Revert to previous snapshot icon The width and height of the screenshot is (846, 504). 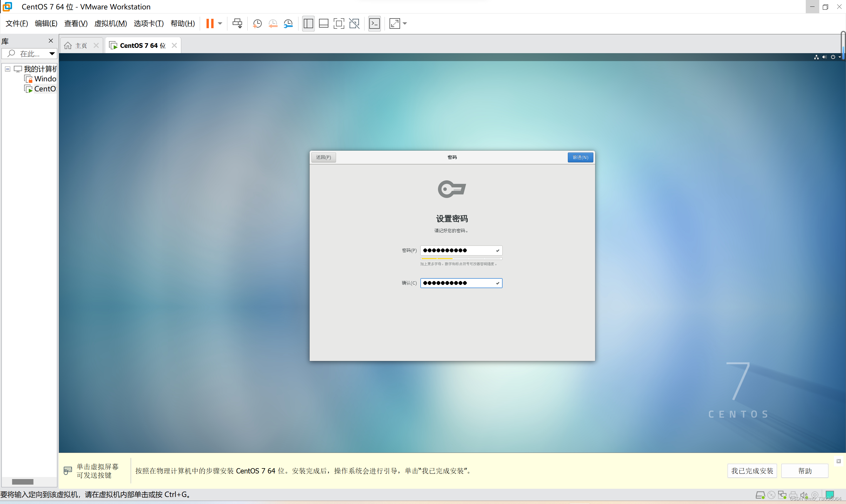point(273,23)
